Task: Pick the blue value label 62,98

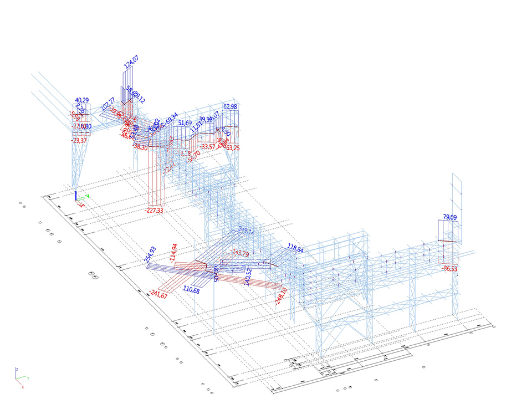Action: pyautogui.click(x=230, y=106)
